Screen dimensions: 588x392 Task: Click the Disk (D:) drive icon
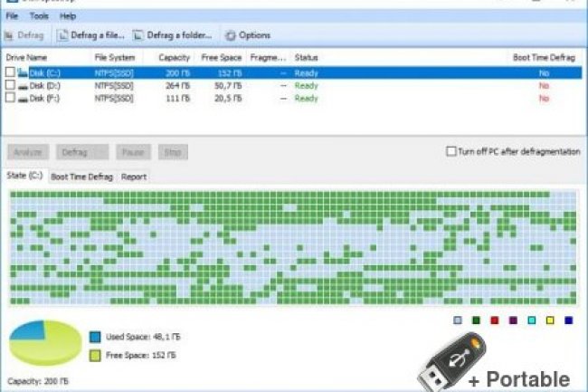point(23,87)
